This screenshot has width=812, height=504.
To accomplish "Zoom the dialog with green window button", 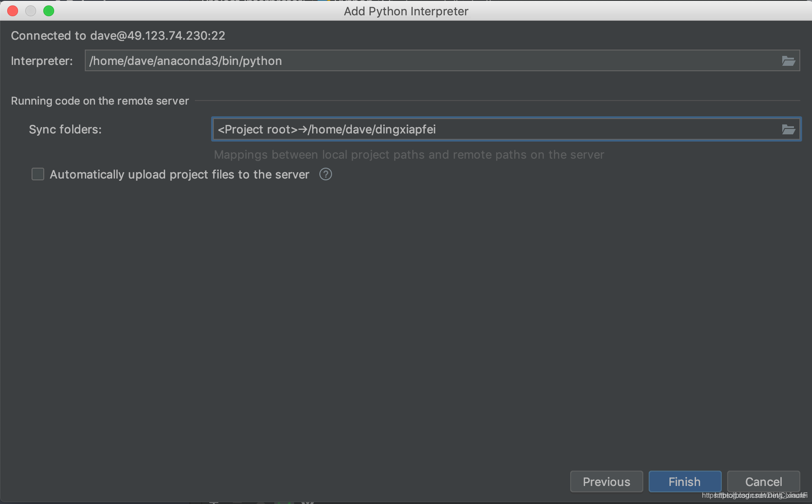I will [49, 11].
